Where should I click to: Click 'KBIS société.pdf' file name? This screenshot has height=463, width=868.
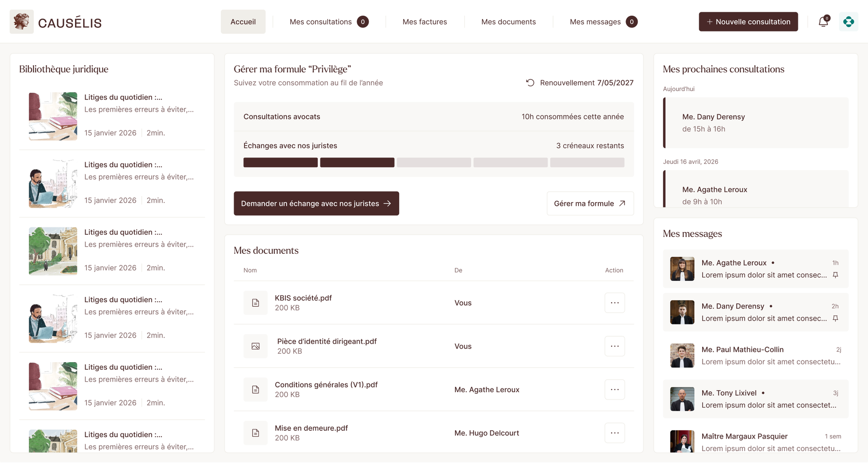coord(303,298)
